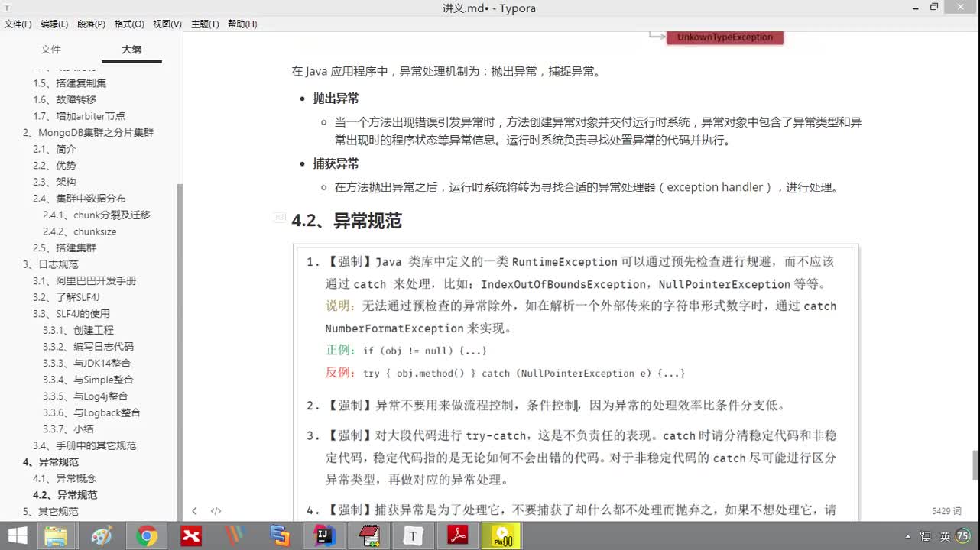Open the 帮助(H) menu
980x550 pixels.
(242, 24)
